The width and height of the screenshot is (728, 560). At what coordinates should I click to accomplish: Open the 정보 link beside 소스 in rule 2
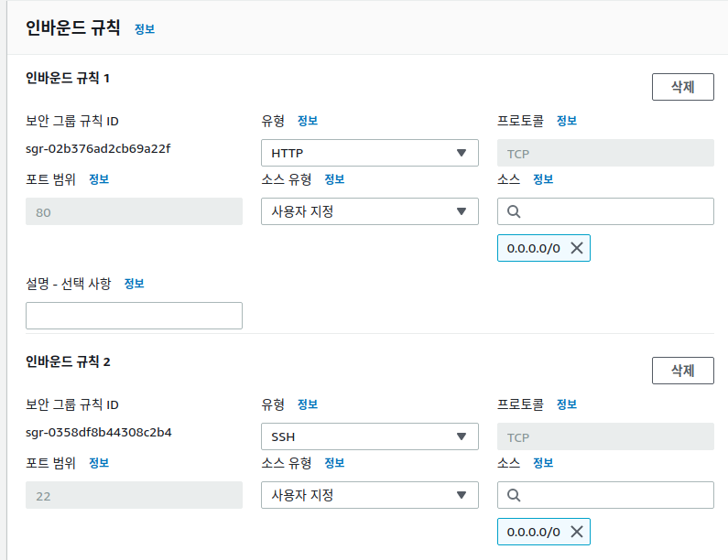coord(543,463)
